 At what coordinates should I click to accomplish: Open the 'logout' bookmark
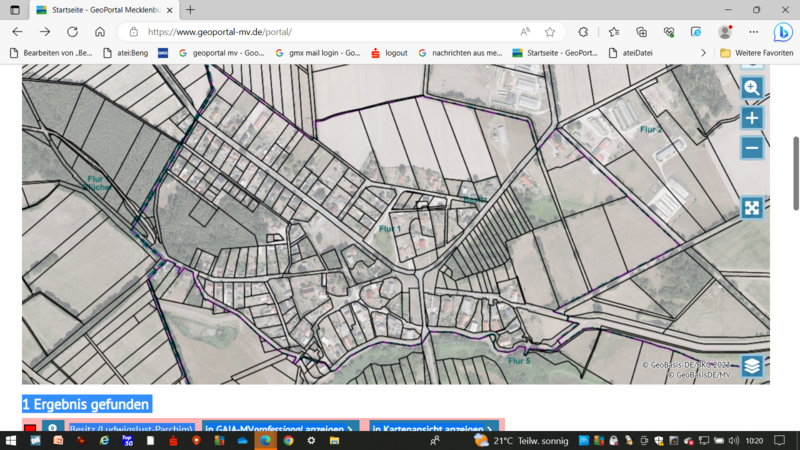[389, 53]
